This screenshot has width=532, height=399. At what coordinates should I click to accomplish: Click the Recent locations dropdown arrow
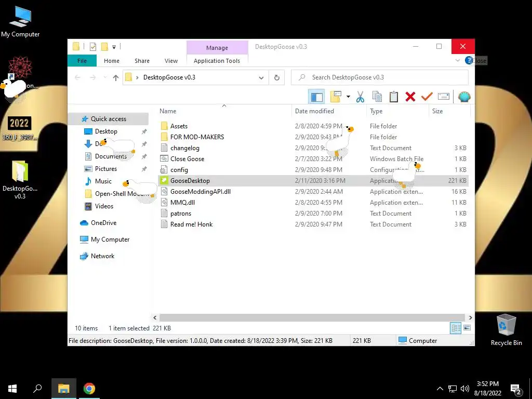pyautogui.click(x=105, y=78)
